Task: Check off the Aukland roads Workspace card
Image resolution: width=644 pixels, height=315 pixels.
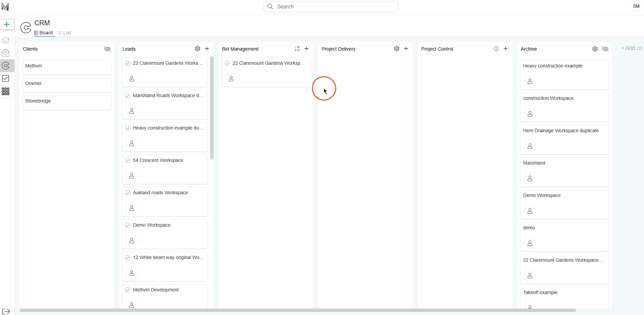Action: coord(128,193)
